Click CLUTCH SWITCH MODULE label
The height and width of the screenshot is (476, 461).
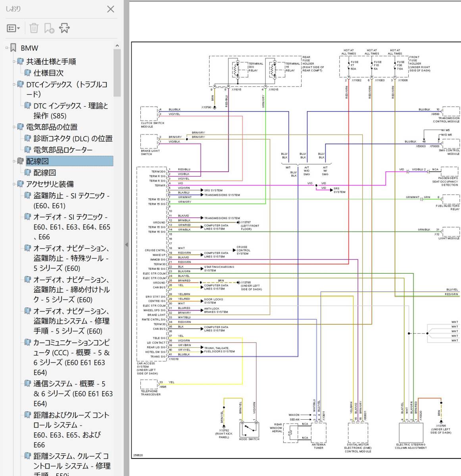pos(152,125)
